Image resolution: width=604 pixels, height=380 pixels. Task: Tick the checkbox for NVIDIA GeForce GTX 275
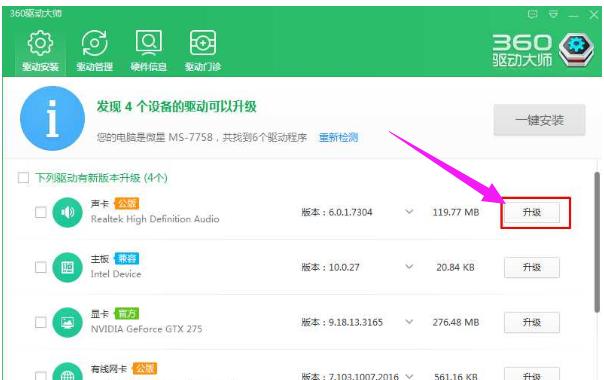pyautogui.click(x=40, y=322)
